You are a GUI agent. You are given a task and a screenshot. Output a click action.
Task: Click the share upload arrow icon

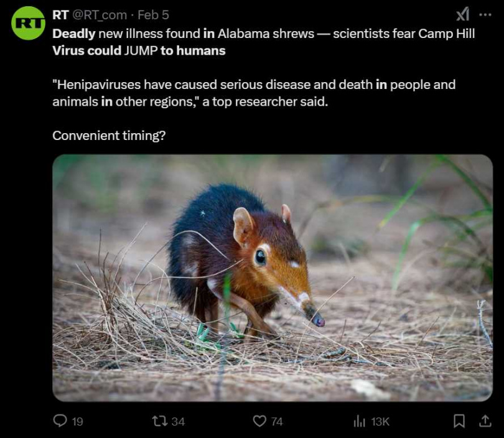pyautogui.click(x=485, y=421)
